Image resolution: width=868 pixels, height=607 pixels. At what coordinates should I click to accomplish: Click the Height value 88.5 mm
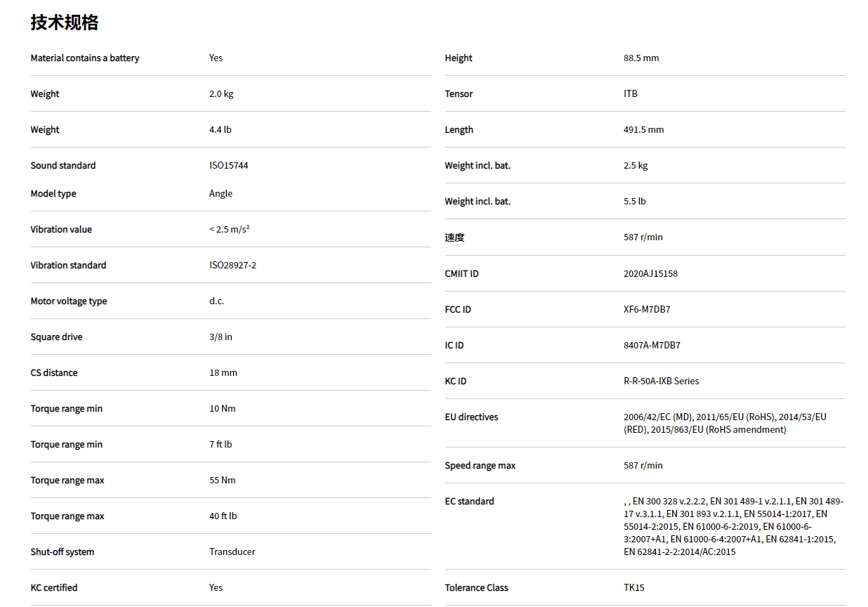click(640, 58)
